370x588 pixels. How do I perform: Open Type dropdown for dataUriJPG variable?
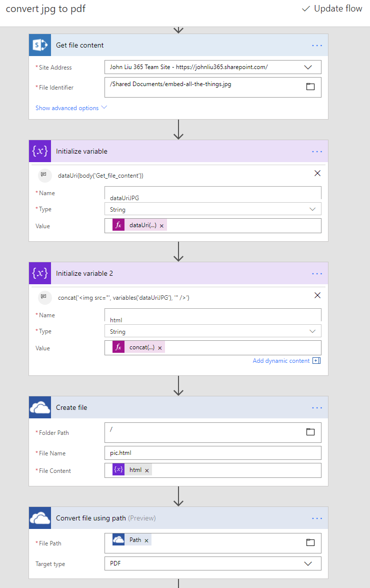pos(312,209)
